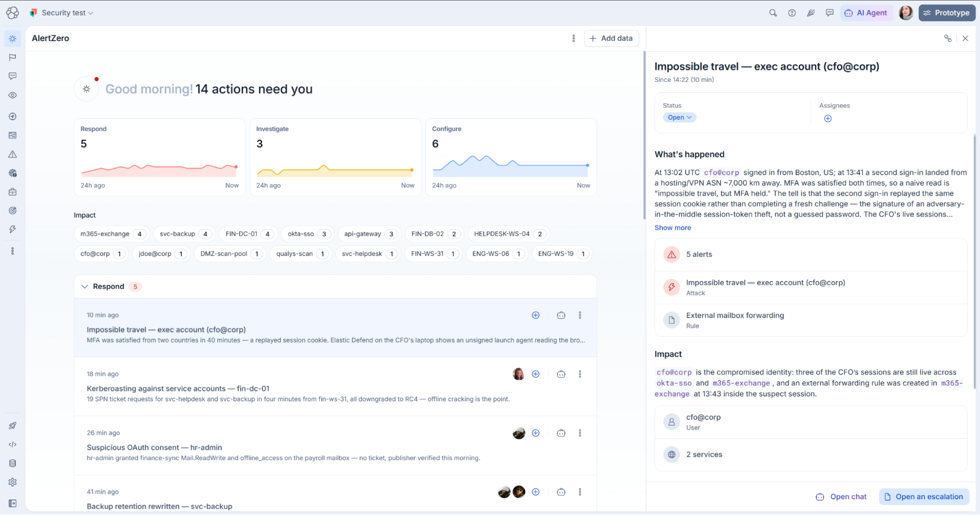The height and width of the screenshot is (515, 980).
Task: Expand the 5 alerts row
Action: [811, 254]
